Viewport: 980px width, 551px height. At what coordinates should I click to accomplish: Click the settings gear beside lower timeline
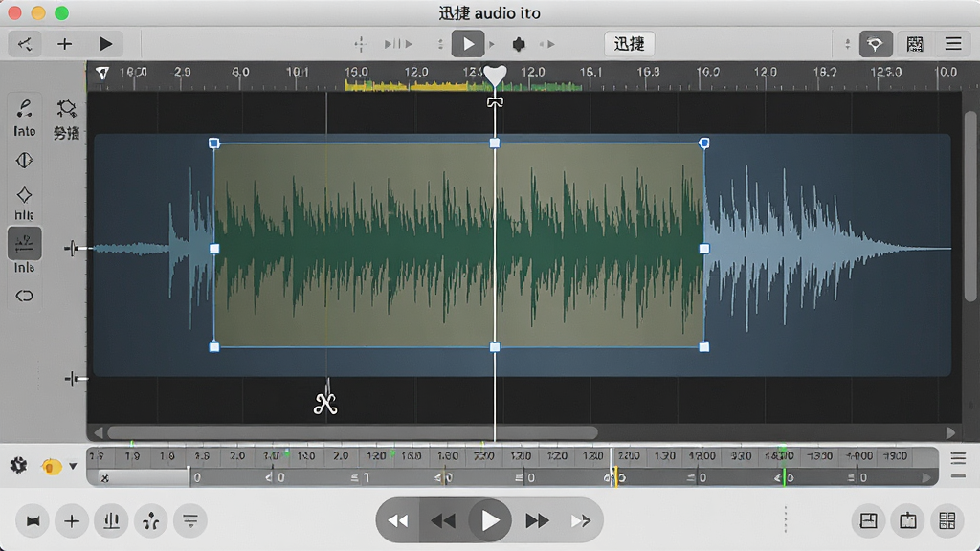point(18,465)
